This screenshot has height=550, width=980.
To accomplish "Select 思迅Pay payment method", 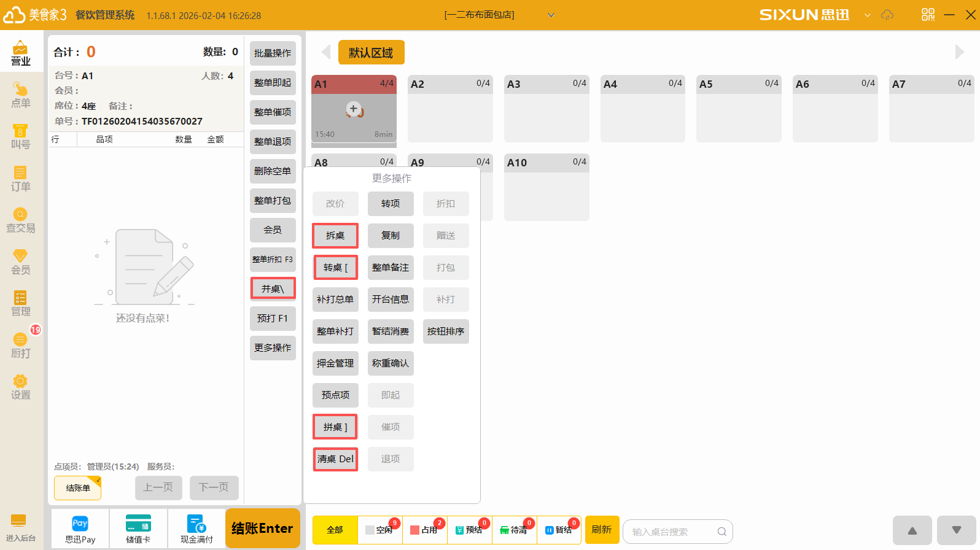I will click(80, 529).
